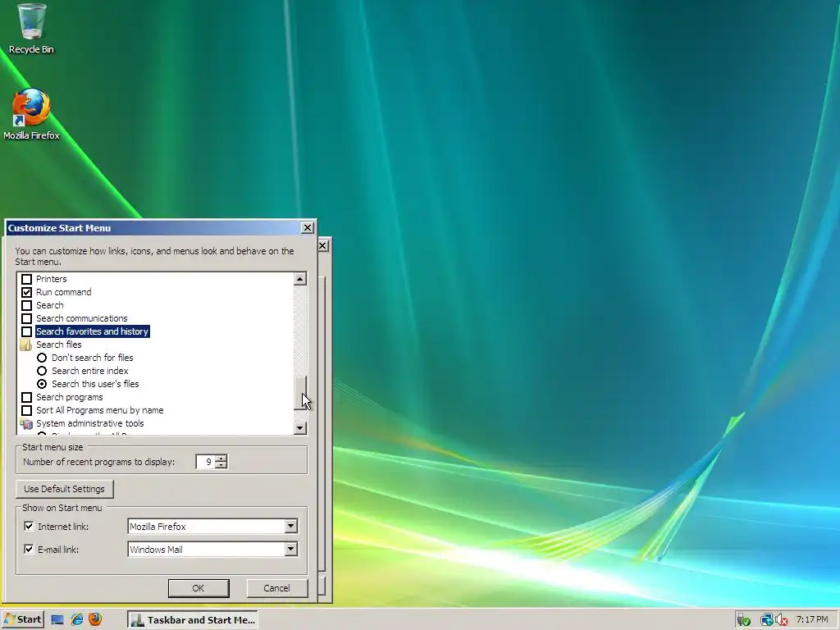Open the Recycle Bin desktop icon
The height and width of the screenshot is (630, 840).
coord(32,29)
